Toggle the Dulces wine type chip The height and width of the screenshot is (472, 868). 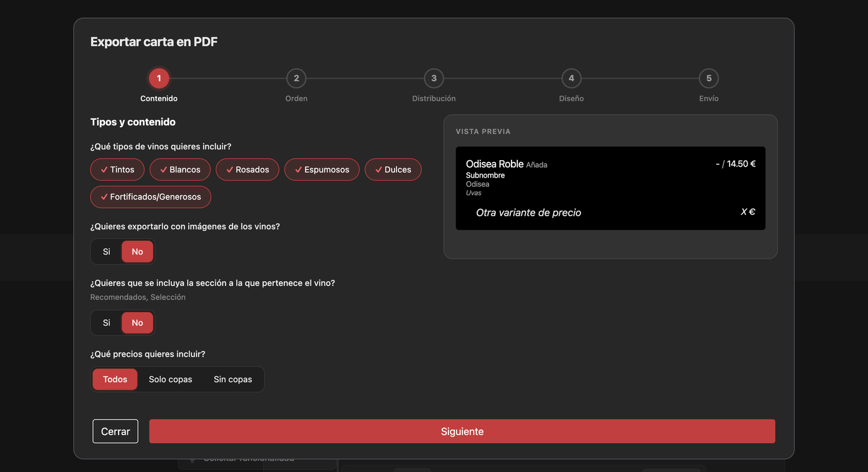[x=393, y=169]
